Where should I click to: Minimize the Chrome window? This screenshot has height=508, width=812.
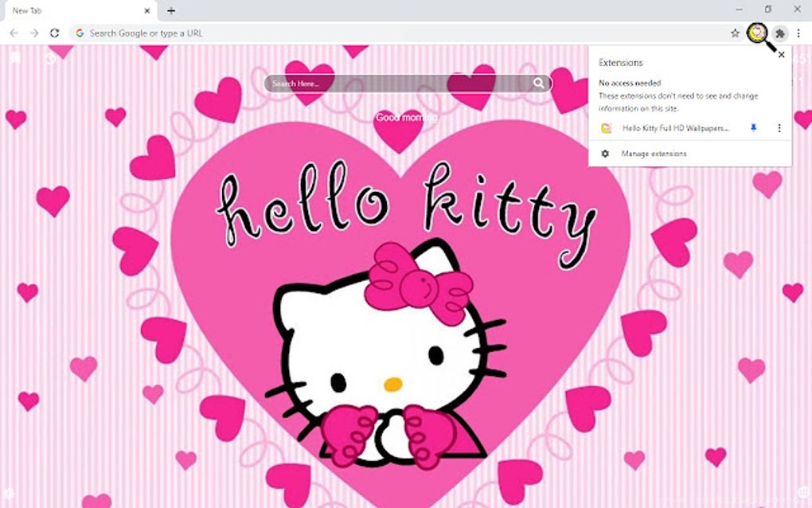[739, 10]
